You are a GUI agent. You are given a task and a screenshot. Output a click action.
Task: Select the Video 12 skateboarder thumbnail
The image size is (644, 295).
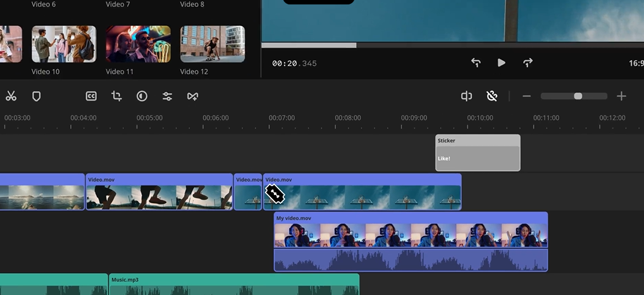pos(213,44)
